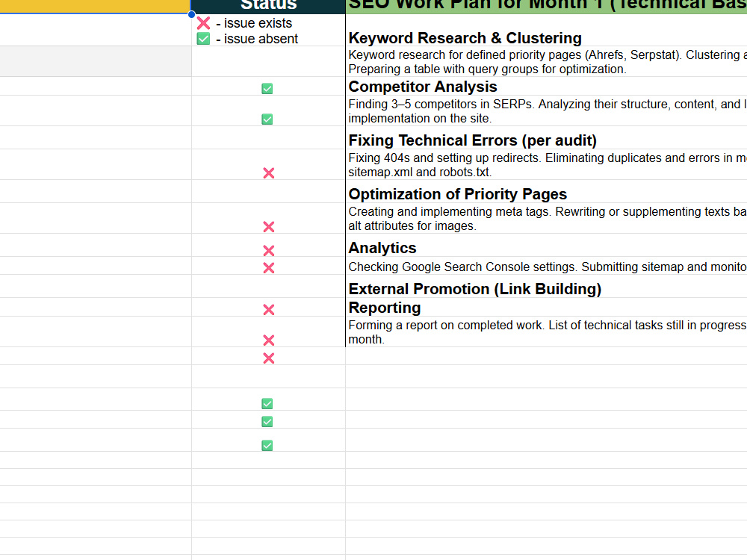Click the '- issue exists' legend text
Image resolution: width=747 pixels, height=560 pixels.
(x=254, y=23)
